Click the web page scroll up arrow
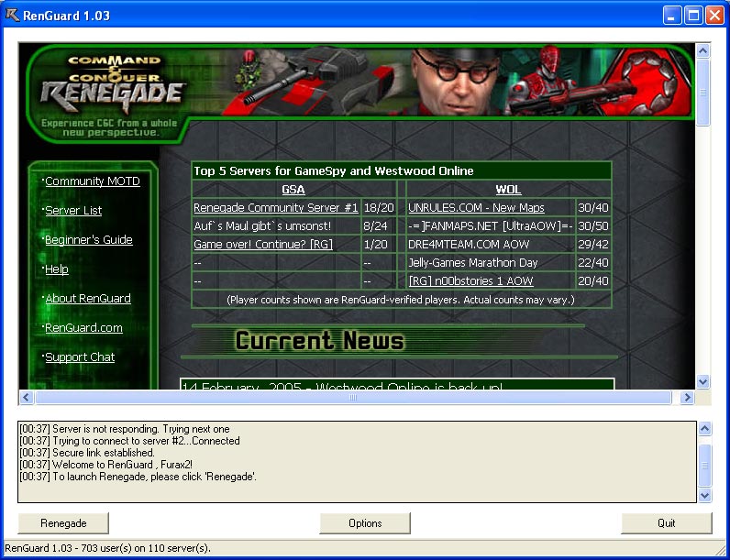Image resolution: width=730 pixels, height=560 pixels. point(703,50)
